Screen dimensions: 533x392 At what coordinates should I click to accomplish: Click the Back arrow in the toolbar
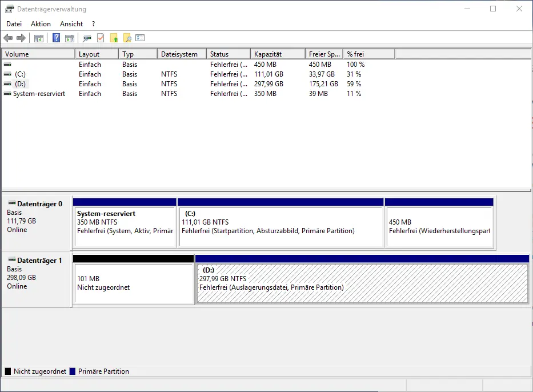tap(8, 38)
